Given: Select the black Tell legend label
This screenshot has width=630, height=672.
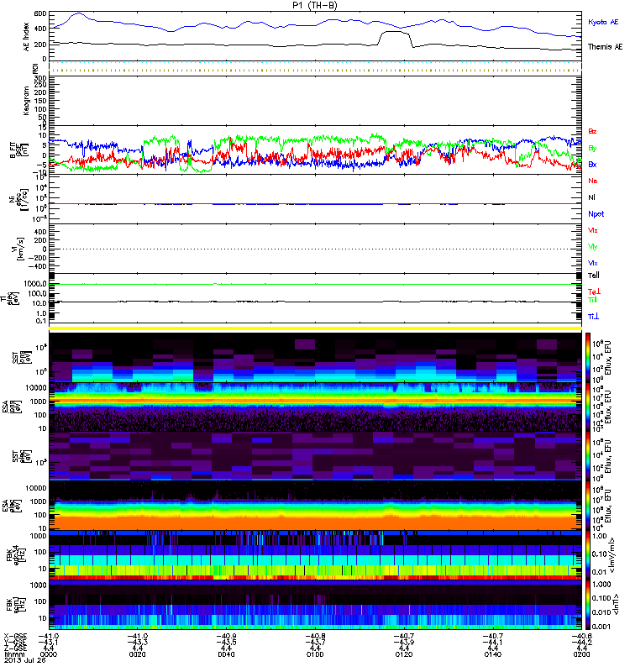Looking at the screenshot, I should coord(594,276).
